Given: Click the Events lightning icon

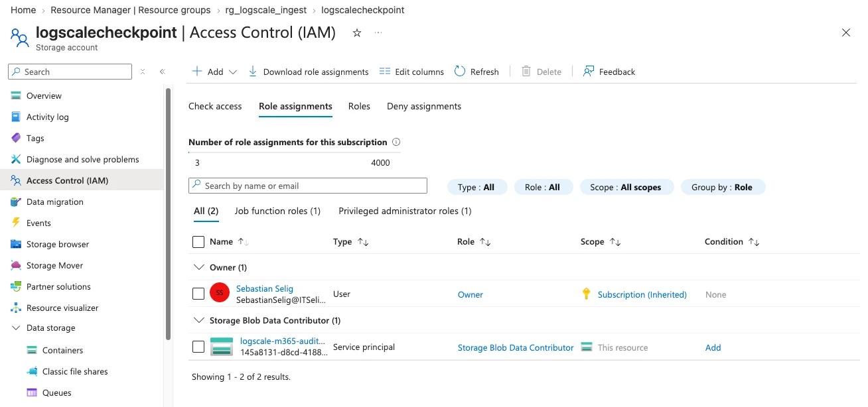Looking at the screenshot, I should [x=16, y=223].
